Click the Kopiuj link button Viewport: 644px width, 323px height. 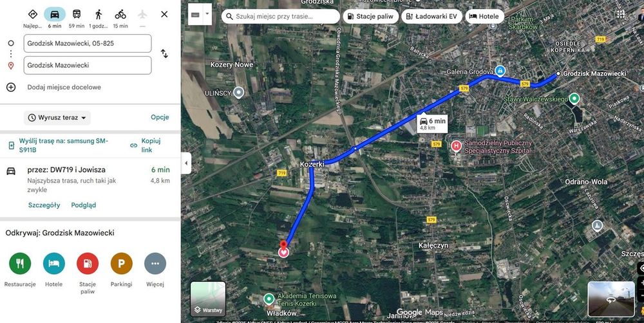pyautogui.click(x=146, y=145)
